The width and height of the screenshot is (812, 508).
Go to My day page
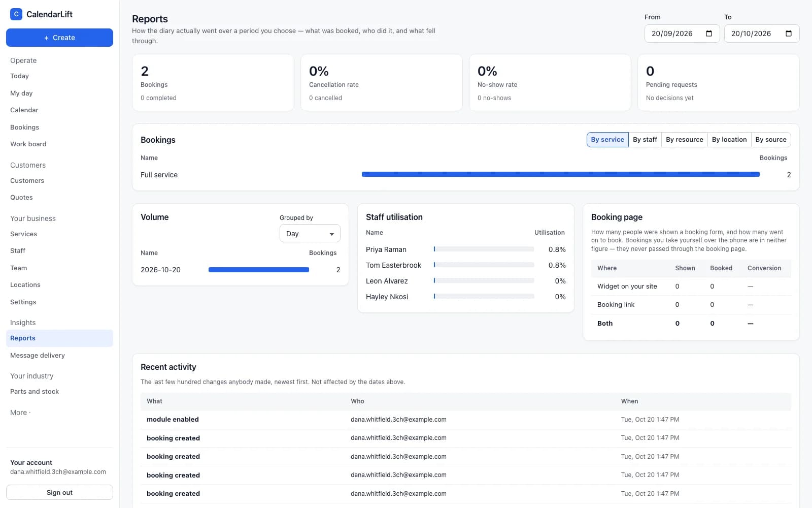coord(59,93)
